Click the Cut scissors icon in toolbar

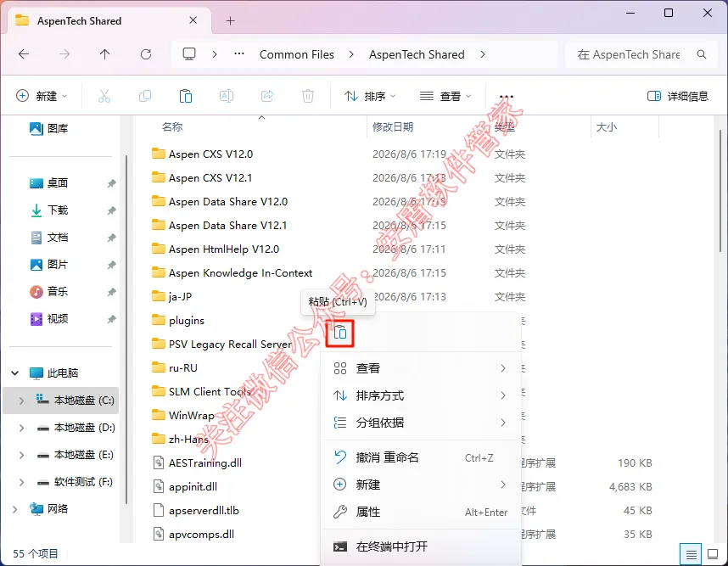coord(104,96)
